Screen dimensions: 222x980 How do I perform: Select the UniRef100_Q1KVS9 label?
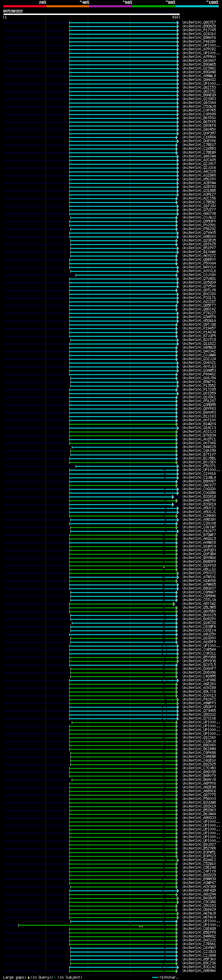tap(199, 565)
